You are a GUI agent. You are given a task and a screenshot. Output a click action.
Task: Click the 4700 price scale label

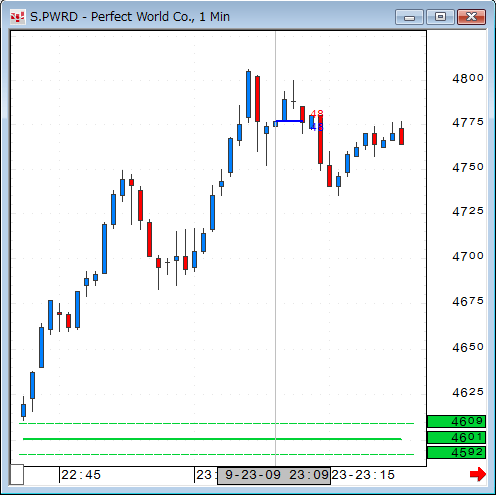coord(468,256)
